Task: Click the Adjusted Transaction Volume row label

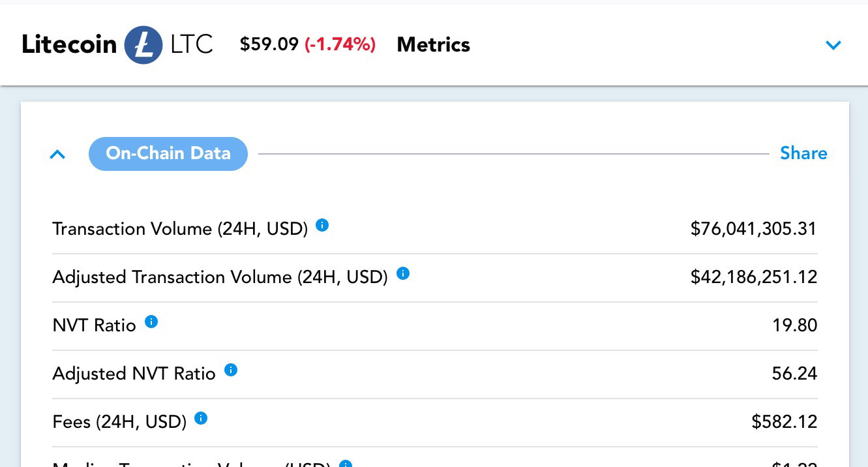Action: tap(220, 277)
